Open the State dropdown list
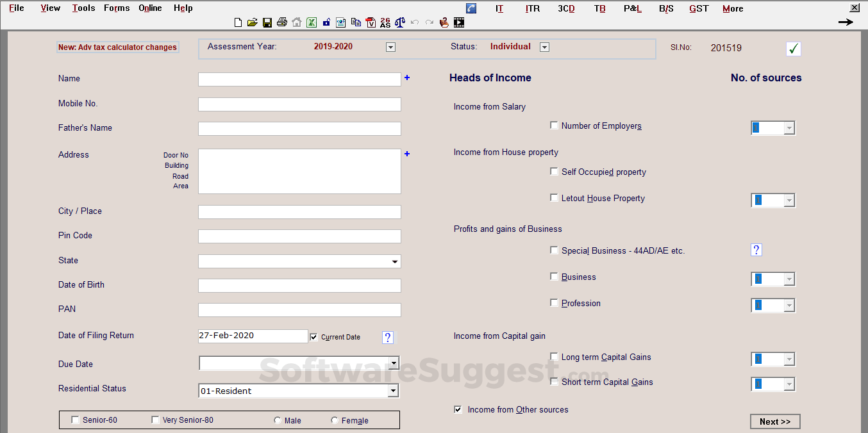The height and width of the screenshot is (433, 868). [394, 261]
